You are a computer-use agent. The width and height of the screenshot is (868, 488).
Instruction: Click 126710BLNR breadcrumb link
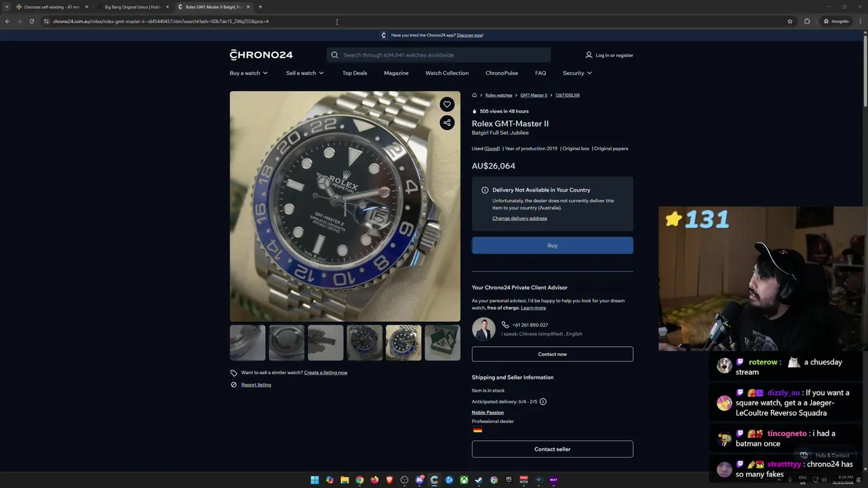click(x=568, y=95)
